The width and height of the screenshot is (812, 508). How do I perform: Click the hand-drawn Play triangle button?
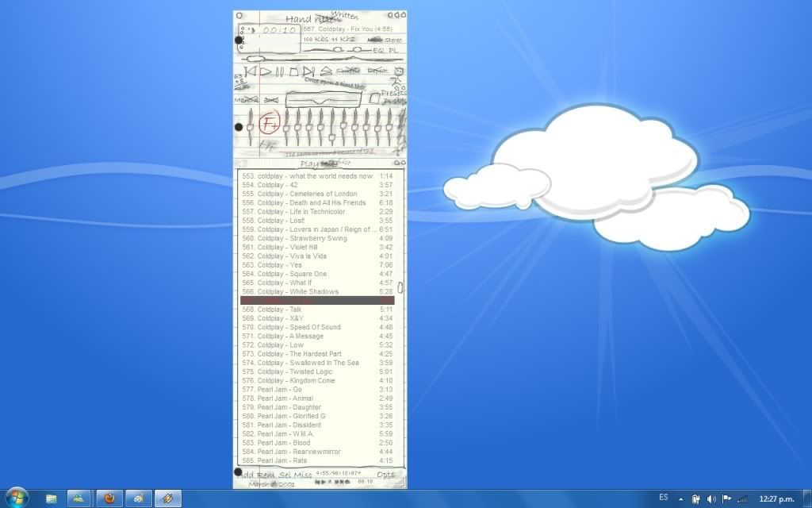coord(266,71)
